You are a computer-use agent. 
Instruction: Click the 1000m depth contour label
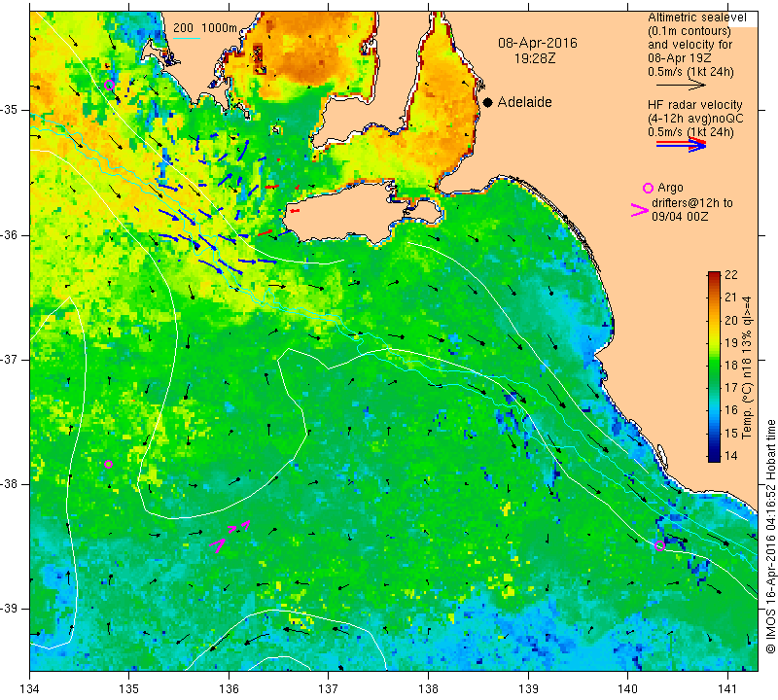219,28
